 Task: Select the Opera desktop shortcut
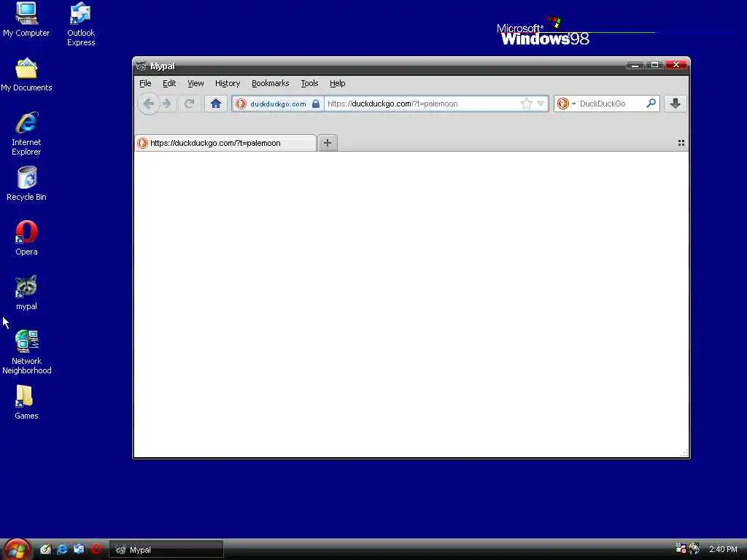(x=26, y=238)
